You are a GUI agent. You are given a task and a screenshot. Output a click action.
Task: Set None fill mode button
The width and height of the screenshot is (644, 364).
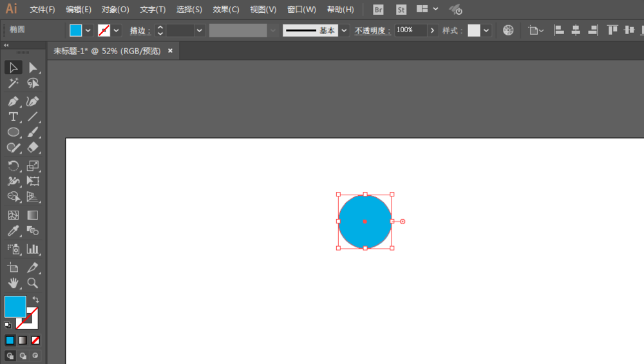point(35,340)
